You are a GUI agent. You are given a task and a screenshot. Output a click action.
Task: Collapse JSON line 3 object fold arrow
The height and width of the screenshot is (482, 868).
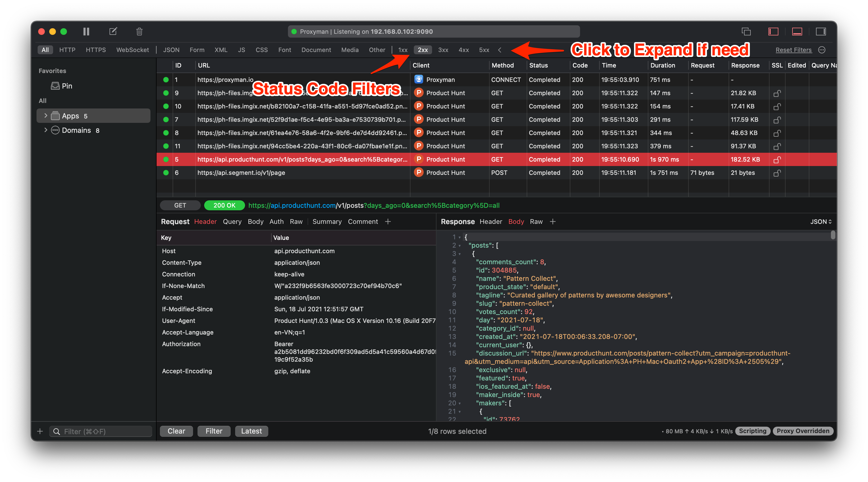click(460, 254)
